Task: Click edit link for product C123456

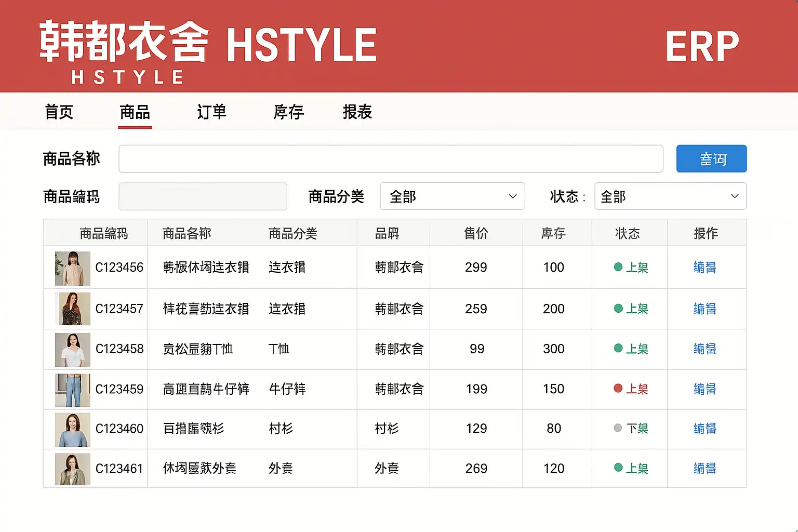Action: coord(704,268)
